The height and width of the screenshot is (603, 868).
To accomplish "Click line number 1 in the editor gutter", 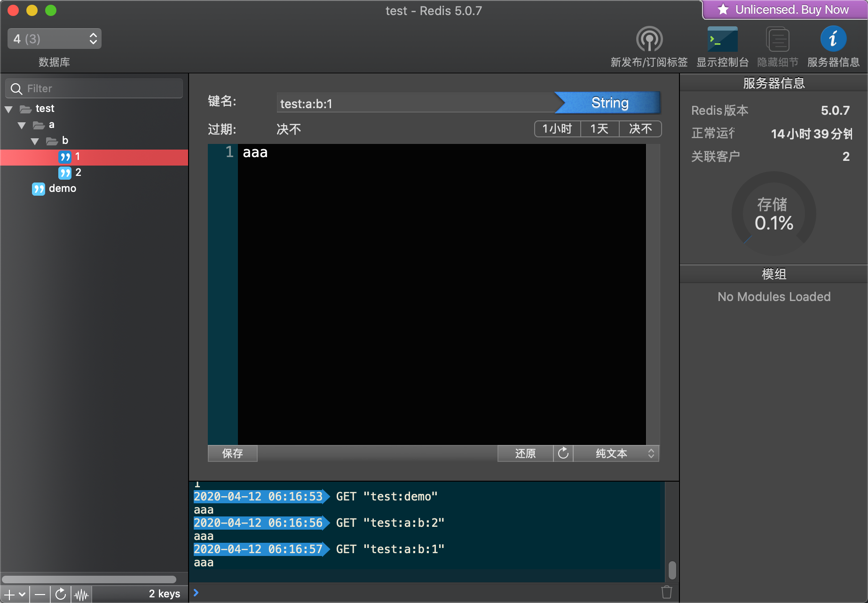I will pyautogui.click(x=229, y=152).
